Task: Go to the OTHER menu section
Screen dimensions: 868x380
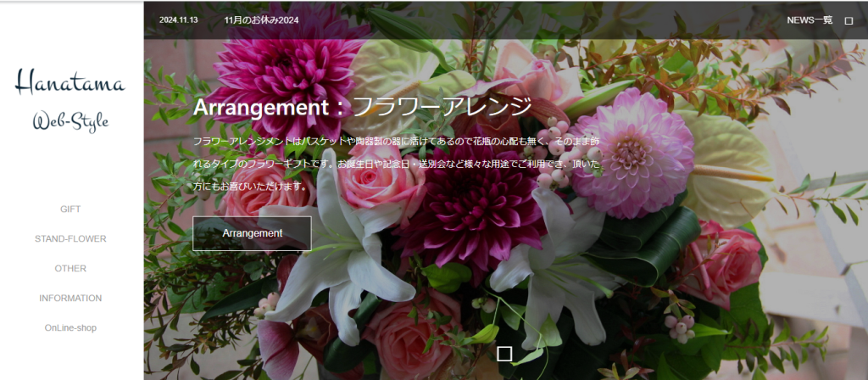Action: coord(71,268)
